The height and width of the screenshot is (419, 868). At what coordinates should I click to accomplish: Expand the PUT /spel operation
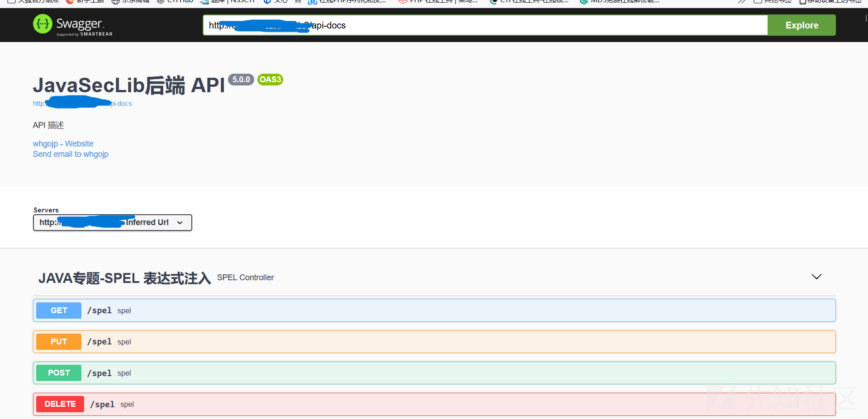(434, 342)
